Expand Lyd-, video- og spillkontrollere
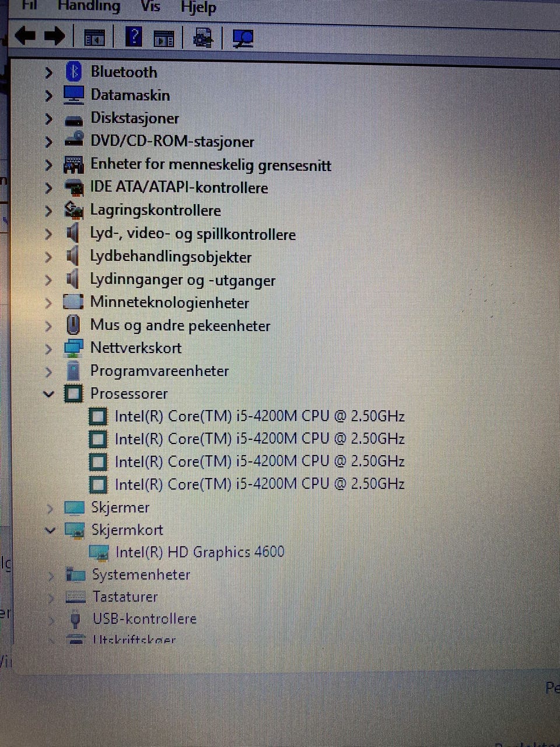 pos(49,234)
